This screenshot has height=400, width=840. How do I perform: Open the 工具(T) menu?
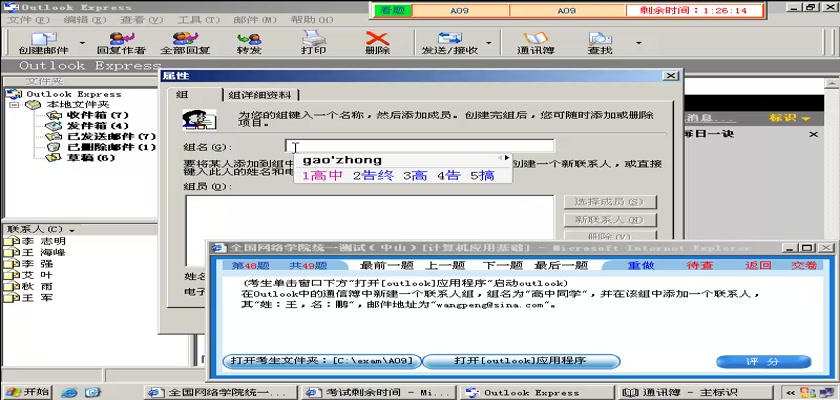point(198,20)
